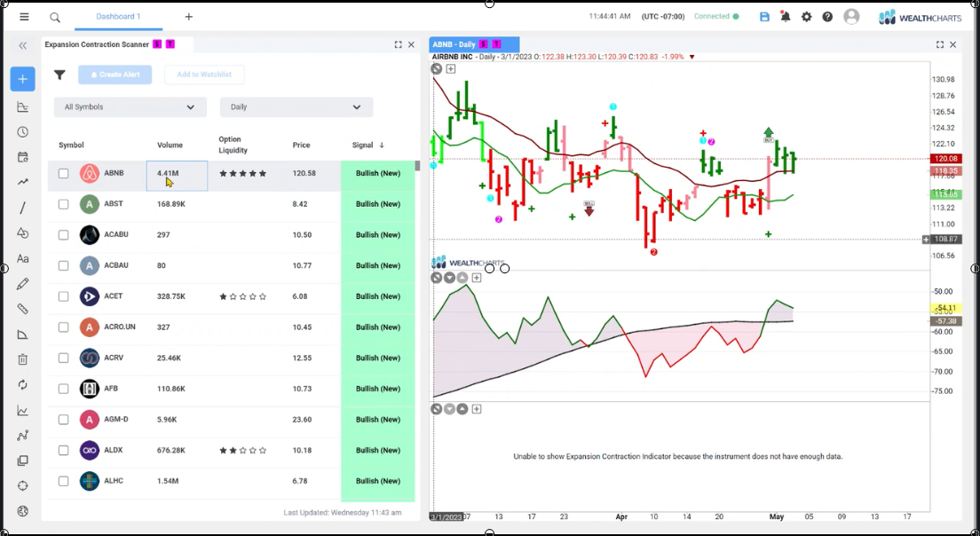Open the connected nodes icon in sidebar
The width and height of the screenshot is (980, 536).
22,436
